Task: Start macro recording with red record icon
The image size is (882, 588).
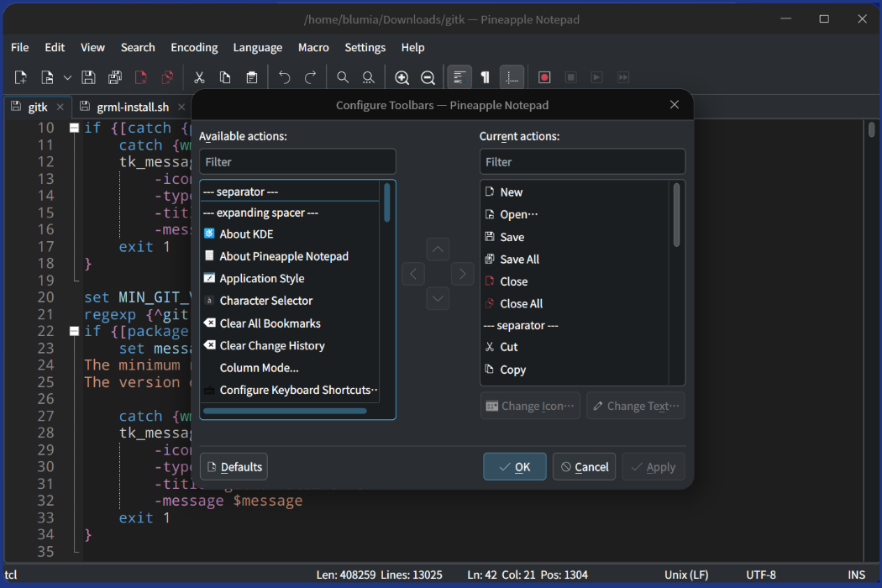Action: (x=544, y=77)
